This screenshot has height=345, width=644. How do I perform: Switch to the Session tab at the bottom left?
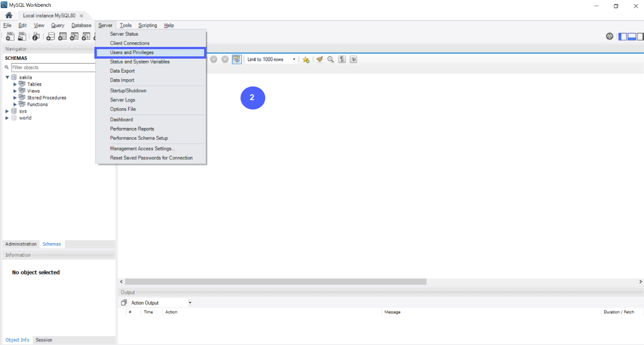(43, 340)
